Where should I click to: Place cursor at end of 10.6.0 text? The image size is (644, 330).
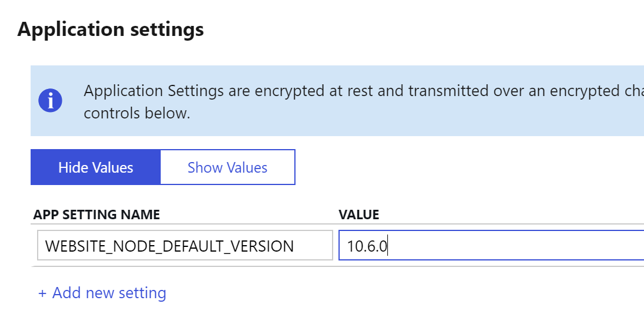[x=388, y=246]
